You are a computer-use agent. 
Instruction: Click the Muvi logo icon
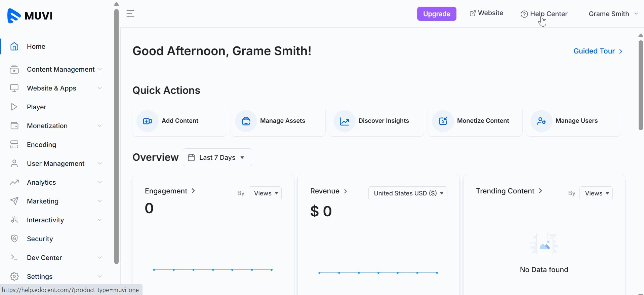click(x=14, y=16)
